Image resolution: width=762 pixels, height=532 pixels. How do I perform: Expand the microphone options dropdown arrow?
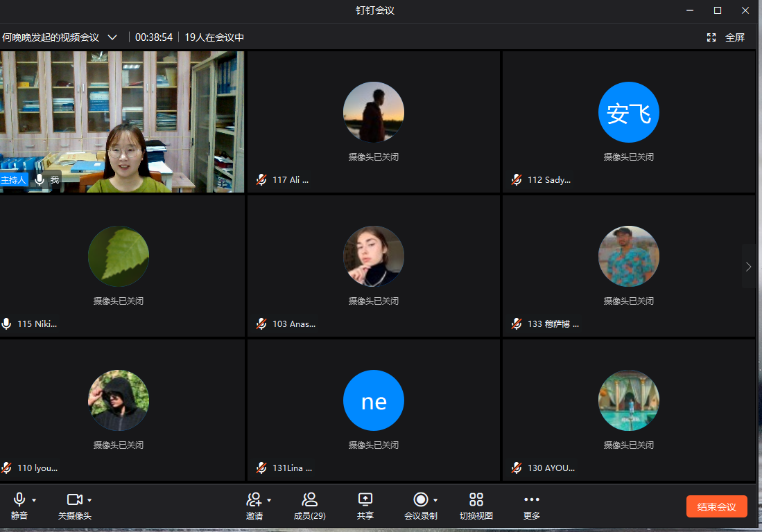tap(34, 500)
